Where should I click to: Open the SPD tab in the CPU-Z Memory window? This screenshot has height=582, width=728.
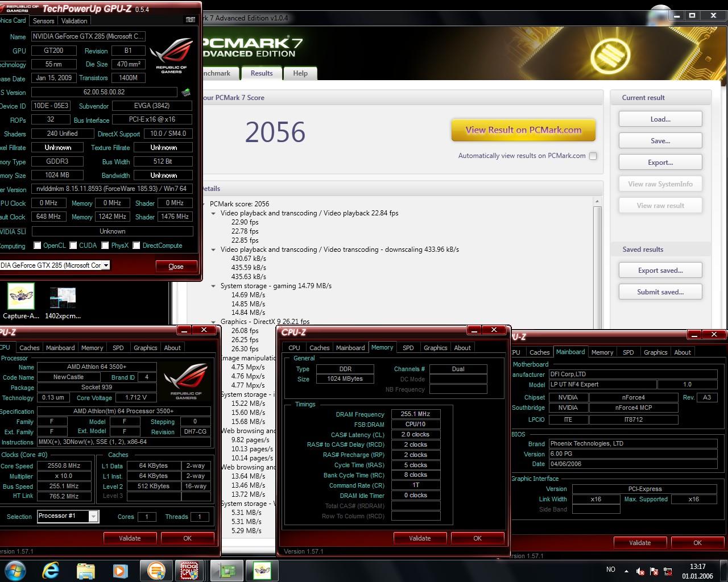408,348
